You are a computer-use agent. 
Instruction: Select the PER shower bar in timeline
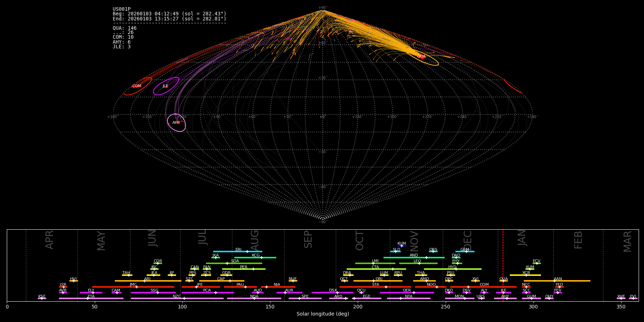[243, 269]
